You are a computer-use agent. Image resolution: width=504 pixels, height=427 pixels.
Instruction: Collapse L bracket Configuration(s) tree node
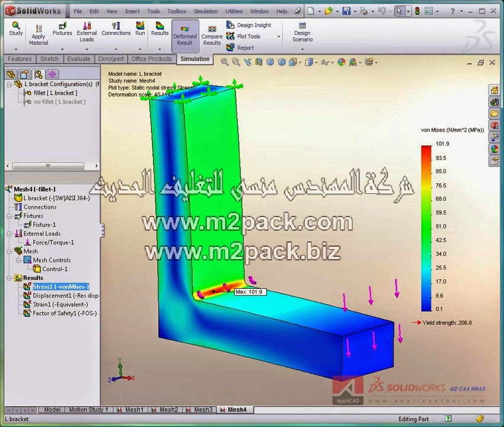point(9,84)
